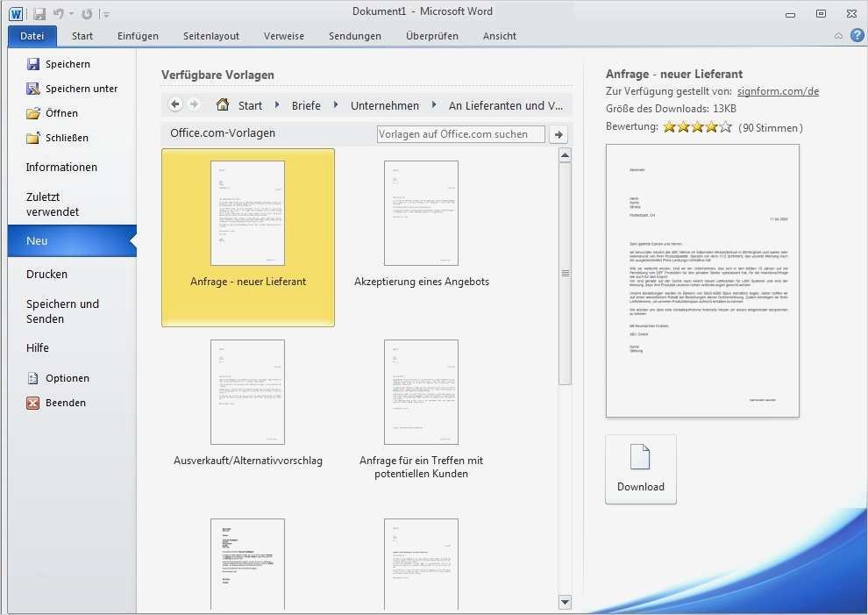Open the Quick Access toolbar customize dropdown
This screenshot has height=615, width=868.
tap(106, 12)
